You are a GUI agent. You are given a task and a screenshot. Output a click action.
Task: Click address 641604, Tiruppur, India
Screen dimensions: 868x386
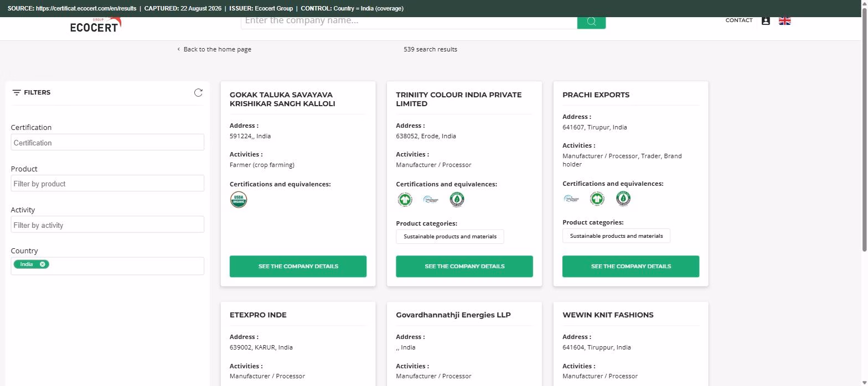point(597,347)
